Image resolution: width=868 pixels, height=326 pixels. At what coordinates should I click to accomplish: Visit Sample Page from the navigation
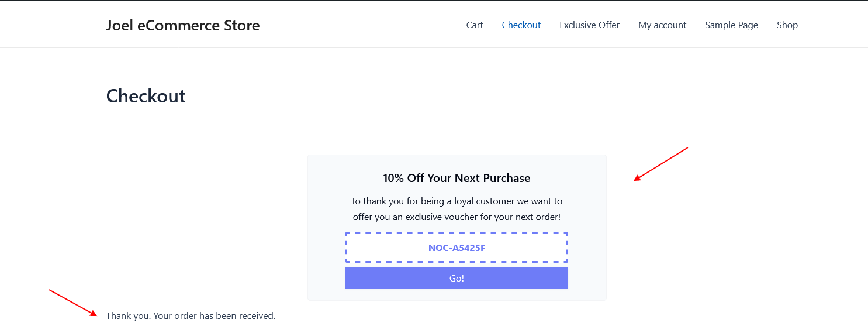pos(731,25)
